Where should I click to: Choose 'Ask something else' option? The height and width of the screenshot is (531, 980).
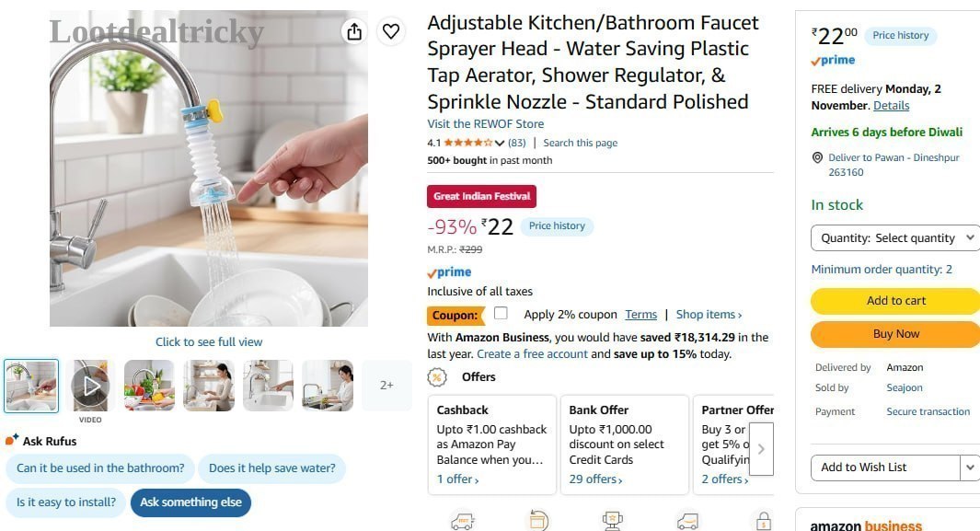pyautogui.click(x=190, y=502)
